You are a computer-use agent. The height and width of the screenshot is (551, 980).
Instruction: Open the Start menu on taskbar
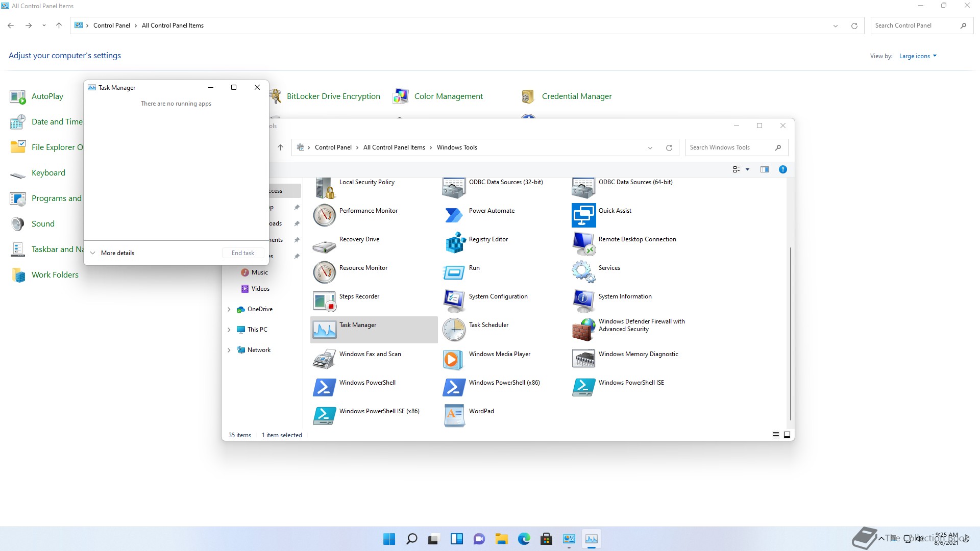389,539
